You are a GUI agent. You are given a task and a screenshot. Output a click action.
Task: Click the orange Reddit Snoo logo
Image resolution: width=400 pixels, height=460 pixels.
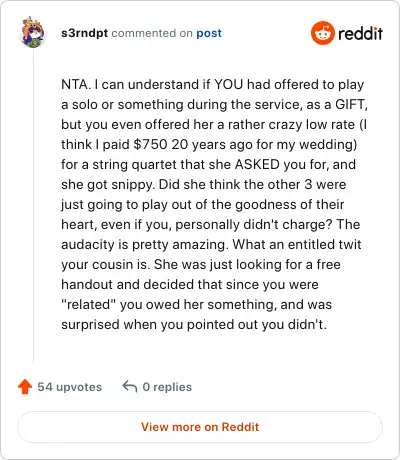[322, 33]
